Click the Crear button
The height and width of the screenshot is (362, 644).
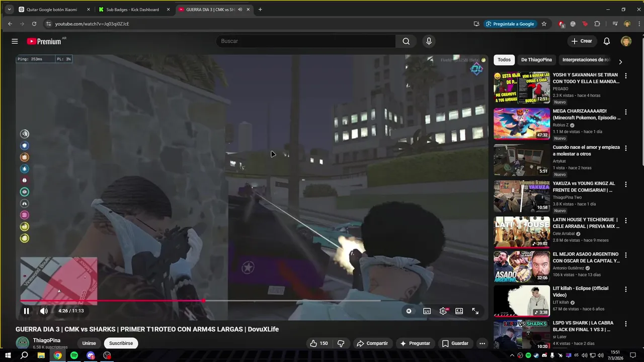[x=582, y=41]
